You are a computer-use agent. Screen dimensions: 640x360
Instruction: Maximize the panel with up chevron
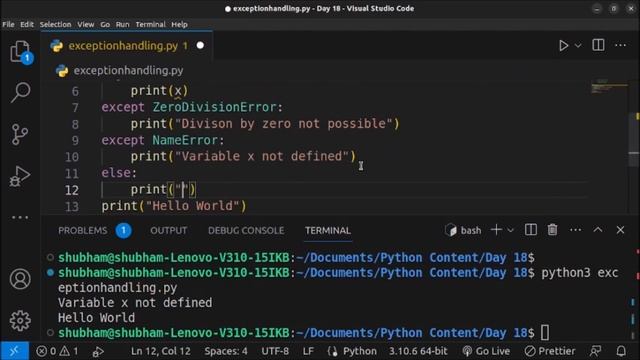598,230
